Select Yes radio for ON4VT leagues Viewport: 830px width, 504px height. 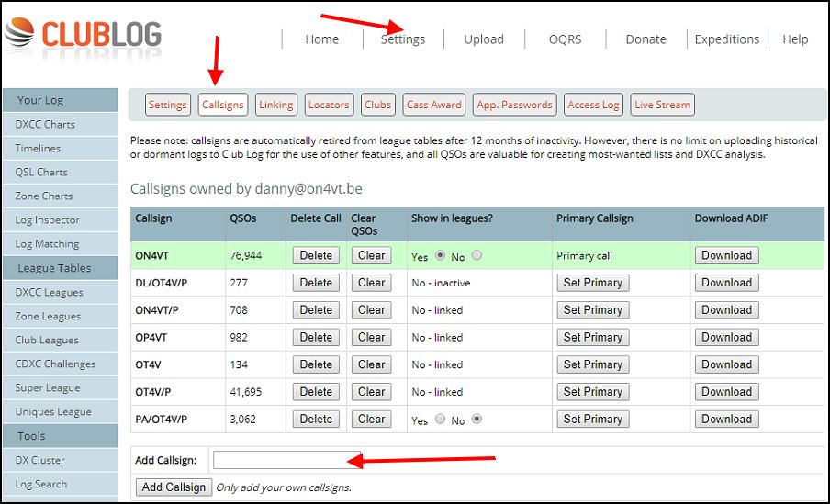pyautogui.click(x=440, y=255)
